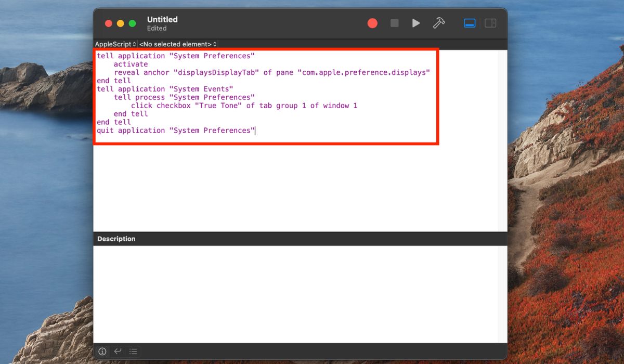624x364 pixels.
Task: Click the Untitled window title
Action: pos(162,19)
